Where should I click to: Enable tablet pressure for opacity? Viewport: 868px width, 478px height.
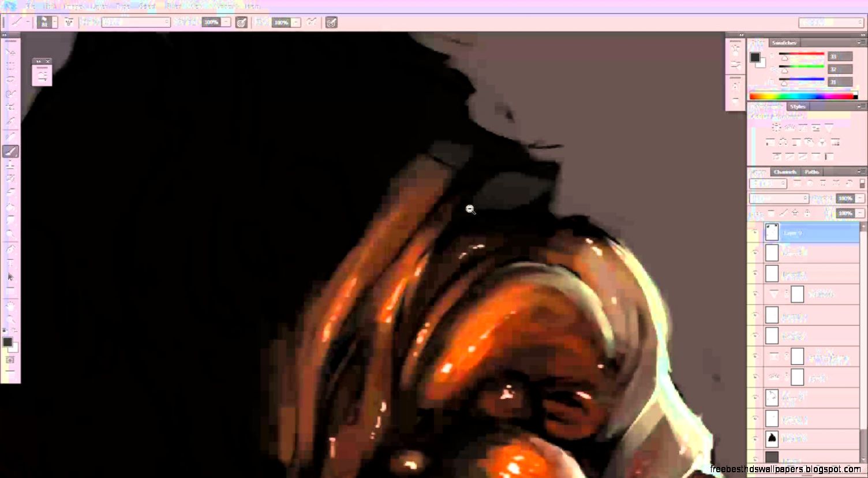tap(242, 23)
